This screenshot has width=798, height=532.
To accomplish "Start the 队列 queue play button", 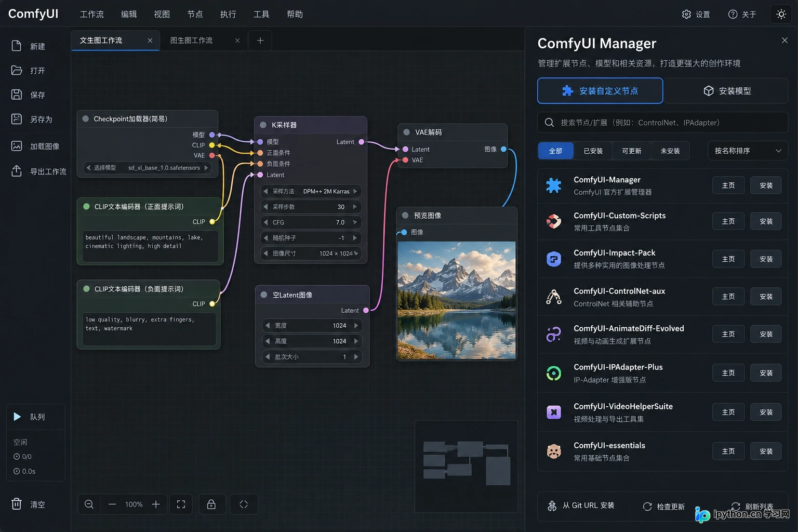I will (x=17, y=417).
